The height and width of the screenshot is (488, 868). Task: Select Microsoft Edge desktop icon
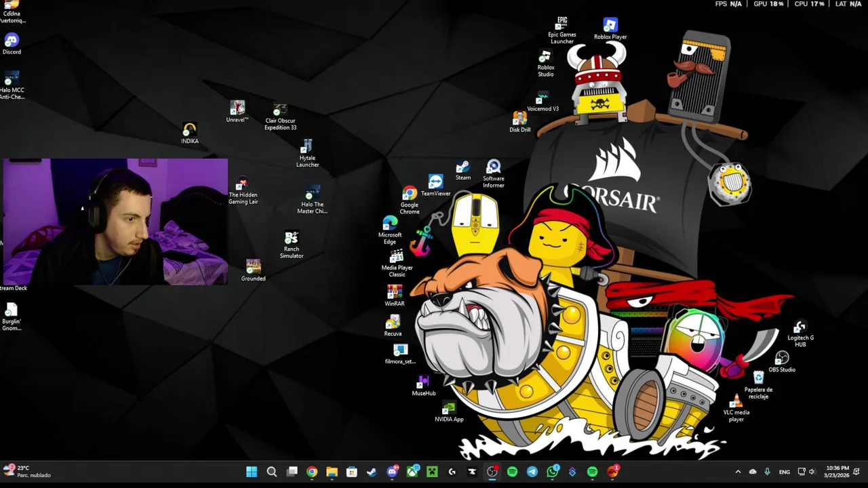pos(390,230)
